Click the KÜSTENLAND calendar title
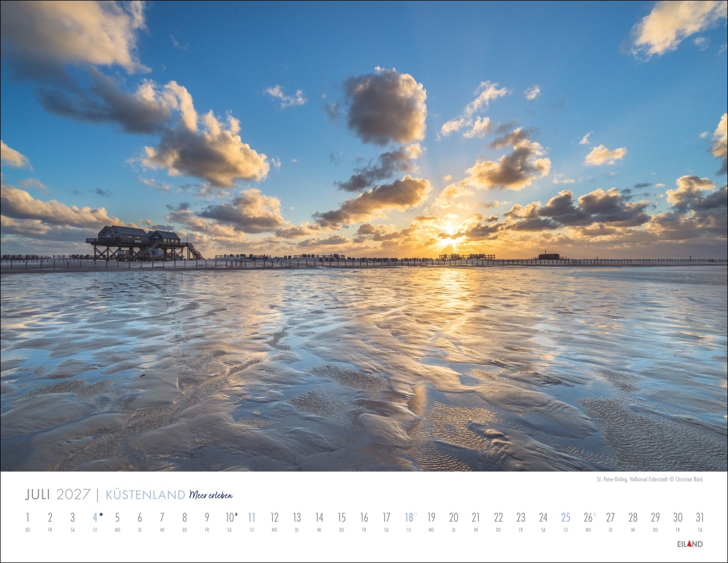Viewport: 728px width, 563px height. coord(145,495)
